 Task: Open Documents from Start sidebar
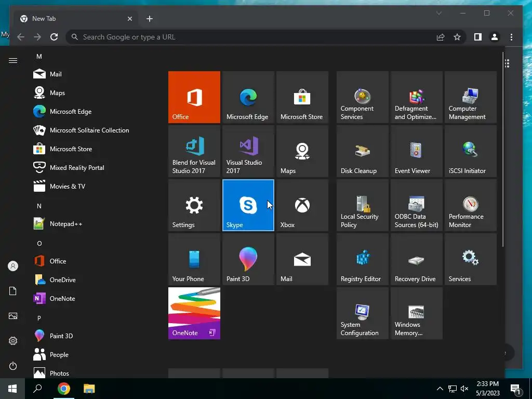[x=13, y=291]
